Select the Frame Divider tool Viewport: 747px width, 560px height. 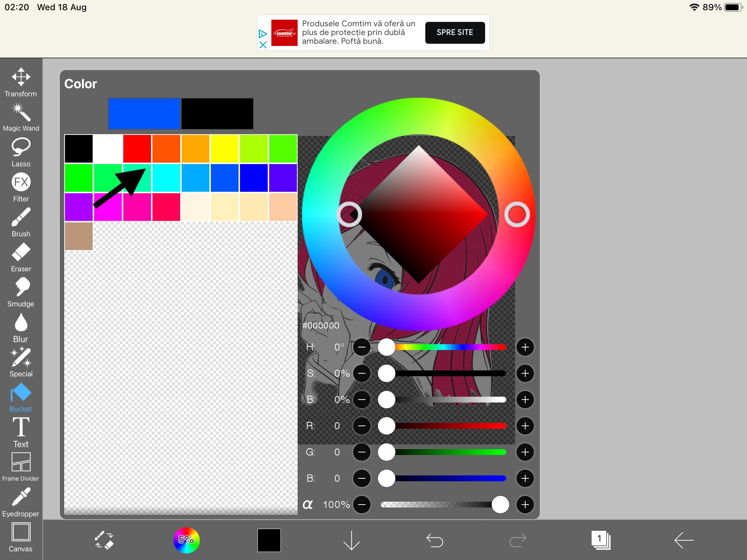(21, 467)
